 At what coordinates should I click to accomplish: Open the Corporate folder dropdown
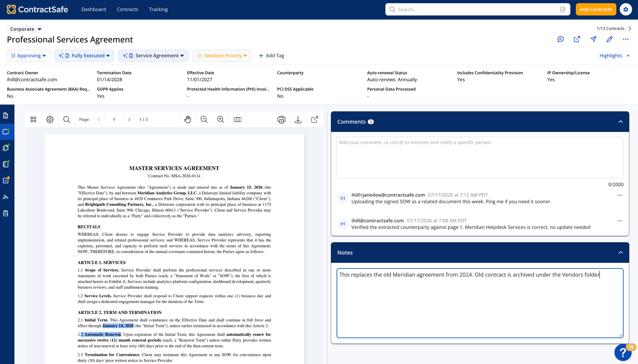[x=25, y=29]
